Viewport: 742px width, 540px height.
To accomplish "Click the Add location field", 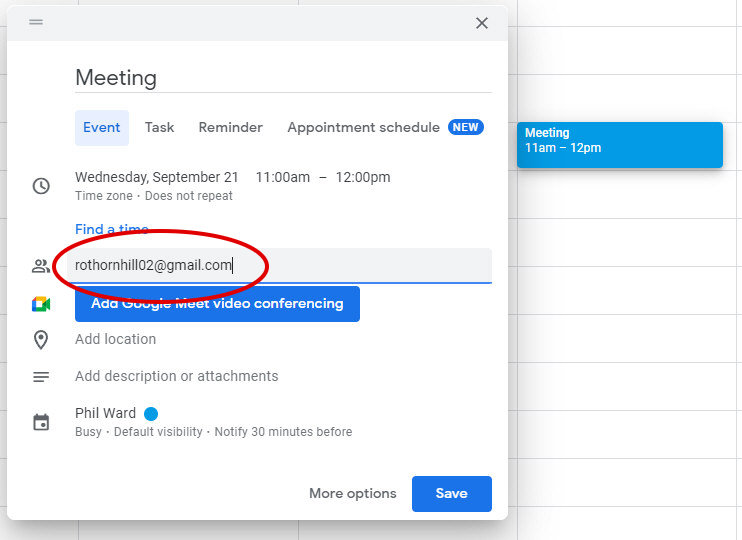I will pos(115,339).
